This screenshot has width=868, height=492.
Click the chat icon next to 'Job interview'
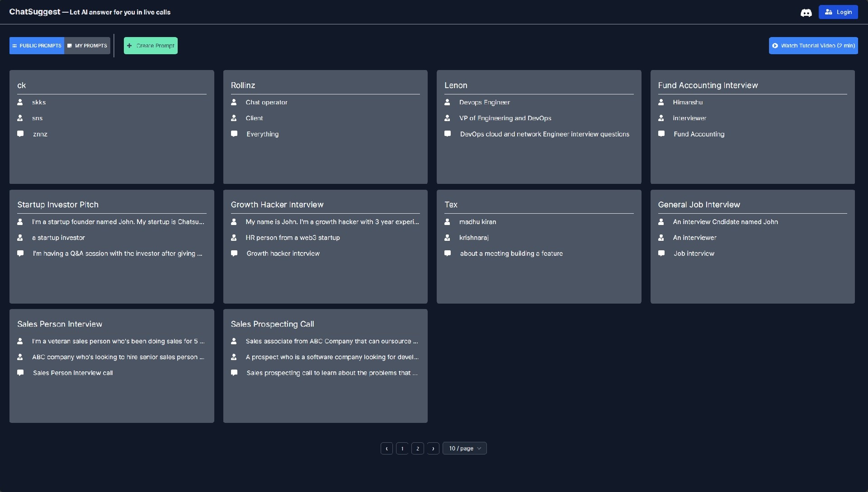click(x=661, y=253)
